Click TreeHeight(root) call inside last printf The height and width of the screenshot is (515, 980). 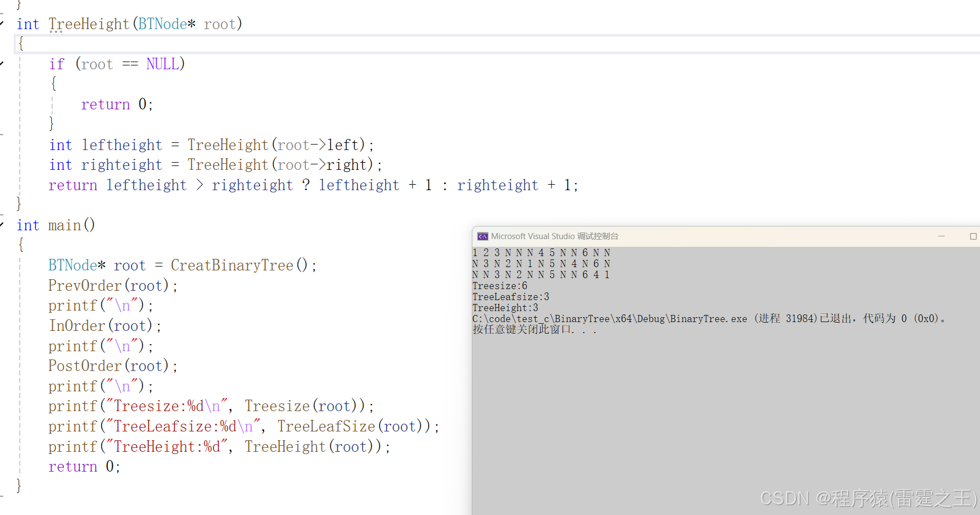[313, 447]
